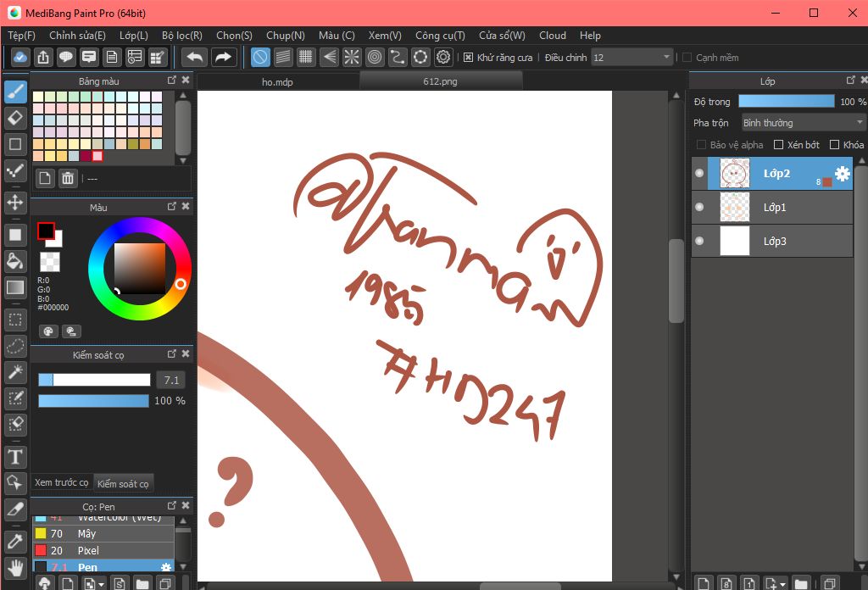Select the Hand pan tool
This screenshot has height=590, width=868.
click(15, 568)
